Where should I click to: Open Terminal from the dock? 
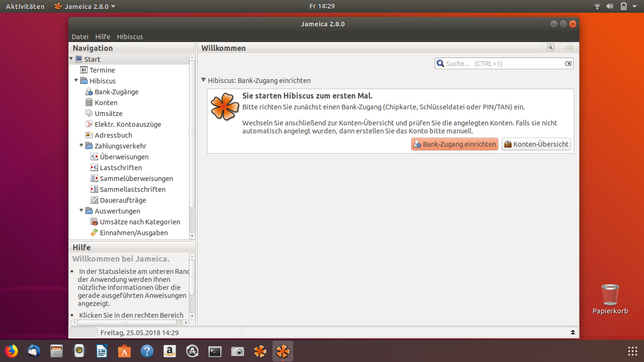click(215, 351)
